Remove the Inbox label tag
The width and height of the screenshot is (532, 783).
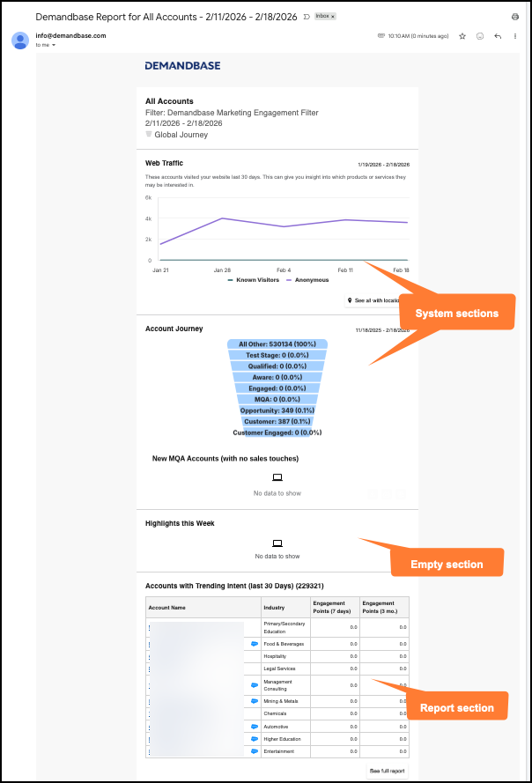pyautogui.click(x=333, y=17)
